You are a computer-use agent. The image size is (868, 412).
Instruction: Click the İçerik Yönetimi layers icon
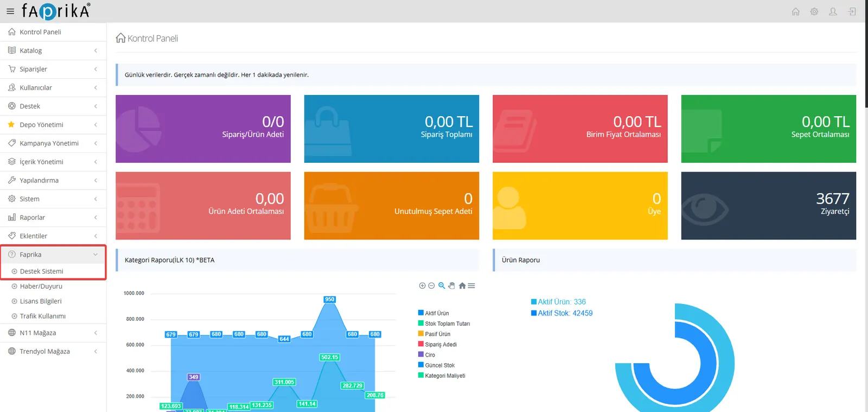click(x=12, y=162)
